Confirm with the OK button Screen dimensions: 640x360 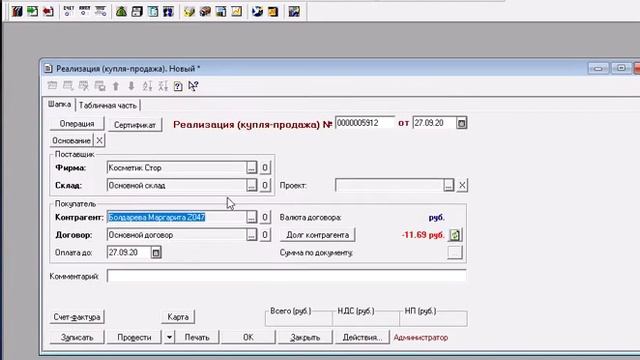pyautogui.click(x=248, y=338)
